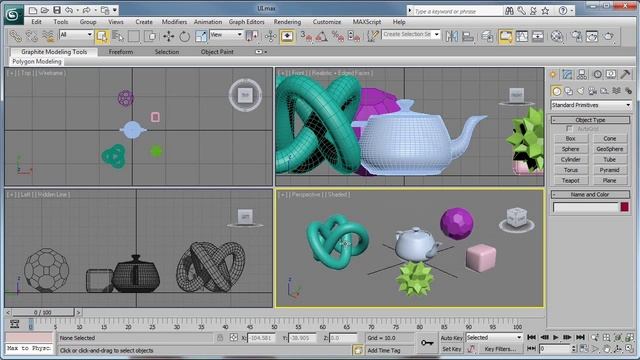Create a Torus primitive button
Image resolution: width=640 pixels, height=360 pixels.
tap(571, 170)
